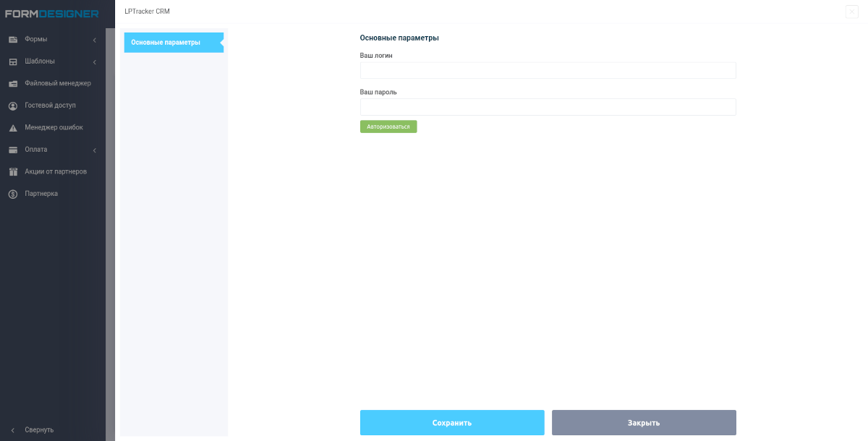The height and width of the screenshot is (441, 868).
Task: Collapse sidebar using Свернуть
Action: 39,429
